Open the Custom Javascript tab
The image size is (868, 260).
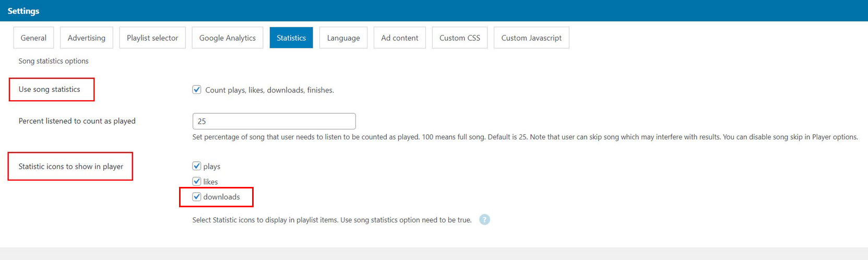tap(531, 38)
